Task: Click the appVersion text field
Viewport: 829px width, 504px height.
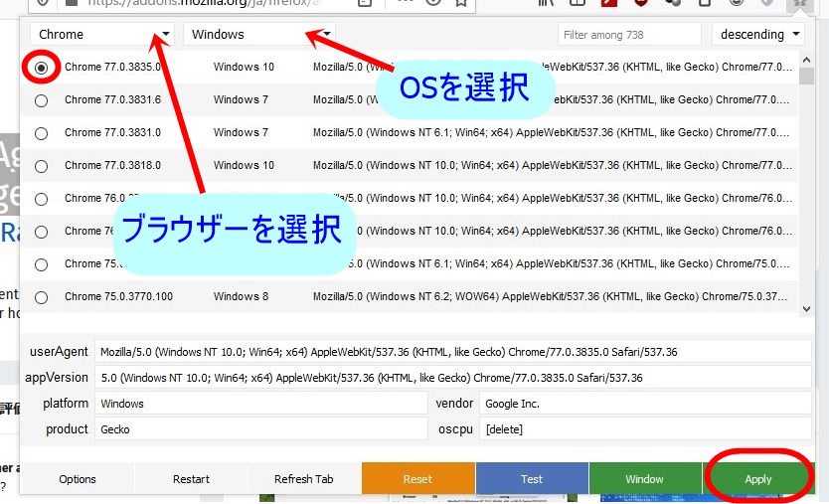Action: (x=453, y=378)
